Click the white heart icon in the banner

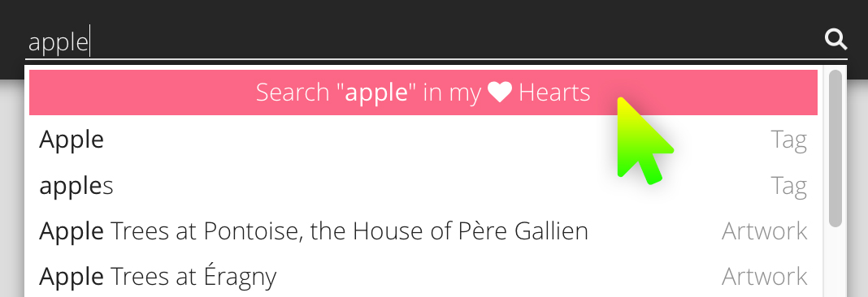500,93
